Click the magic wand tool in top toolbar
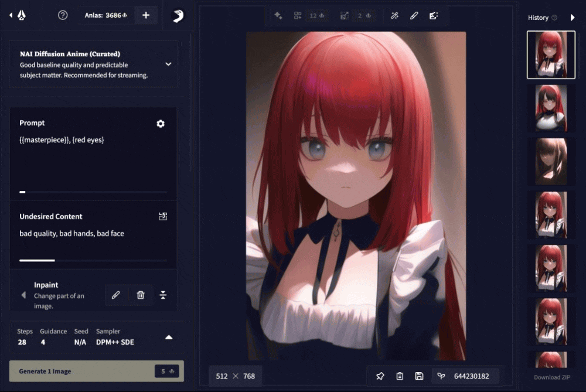 pyautogui.click(x=395, y=16)
